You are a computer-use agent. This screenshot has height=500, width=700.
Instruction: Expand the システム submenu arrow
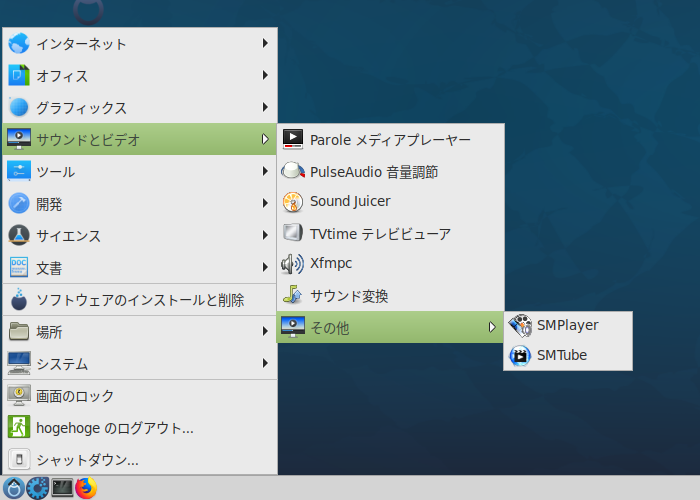[x=265, y=363]
